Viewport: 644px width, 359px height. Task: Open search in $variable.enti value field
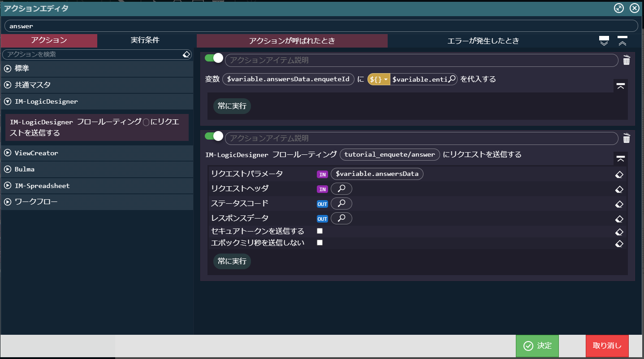pos(452,79)
